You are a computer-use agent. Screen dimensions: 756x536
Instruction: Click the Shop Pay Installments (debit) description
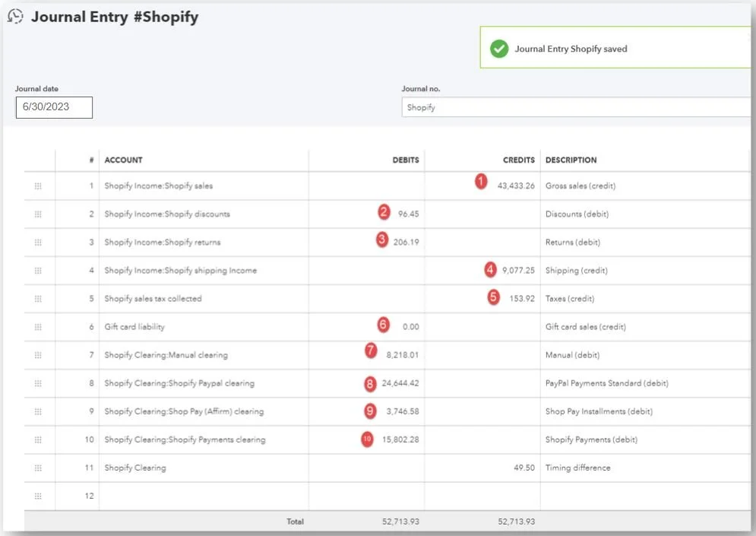tap(599, 411)
